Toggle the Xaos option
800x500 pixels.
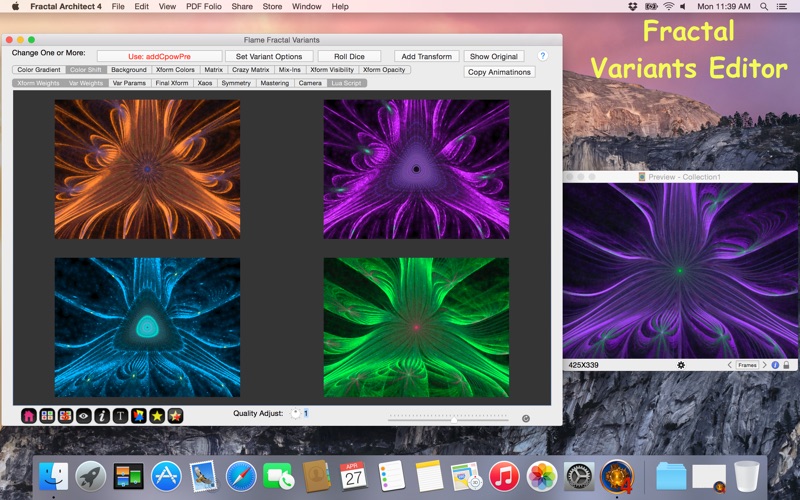pyautogui.click(x=205, y=83)
